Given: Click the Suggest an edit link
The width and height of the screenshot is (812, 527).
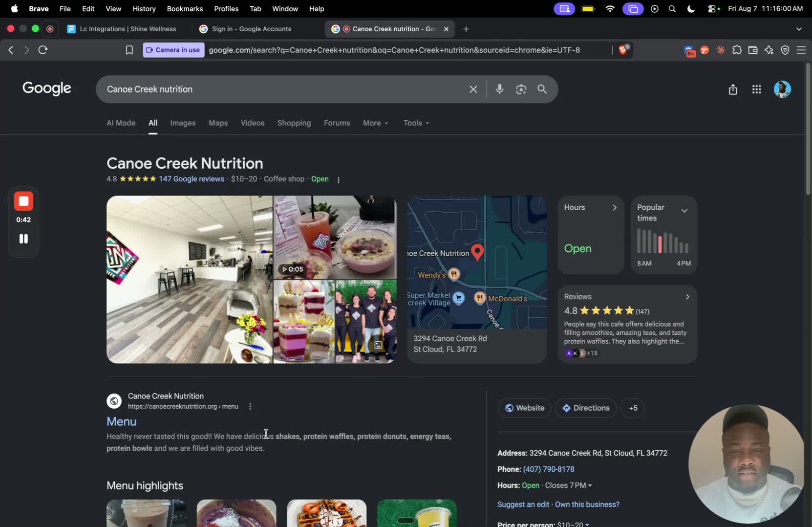Looking at the screenshot, I should click(523, 505).
